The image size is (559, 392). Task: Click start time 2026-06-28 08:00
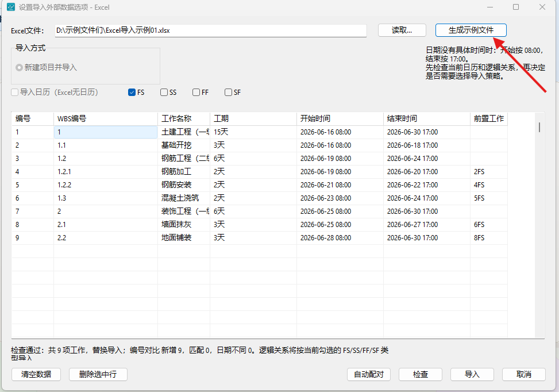point(340,237)
